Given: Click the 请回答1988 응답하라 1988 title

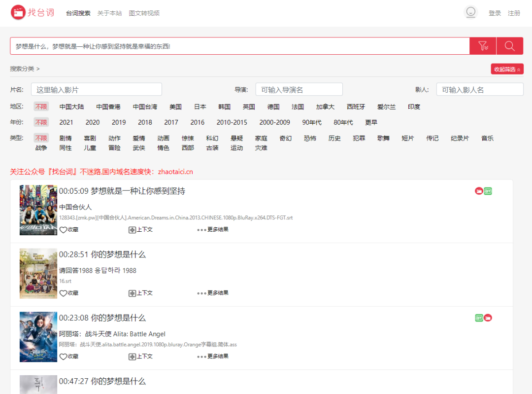Looking at the screenshot, I should click(x=98, y=270).
